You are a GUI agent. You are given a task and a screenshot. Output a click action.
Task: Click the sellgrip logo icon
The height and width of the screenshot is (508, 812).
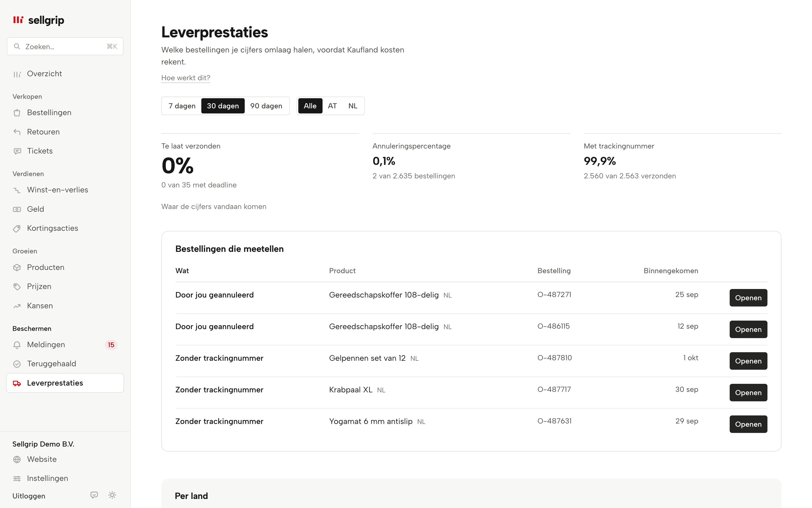tap(18, 20)
